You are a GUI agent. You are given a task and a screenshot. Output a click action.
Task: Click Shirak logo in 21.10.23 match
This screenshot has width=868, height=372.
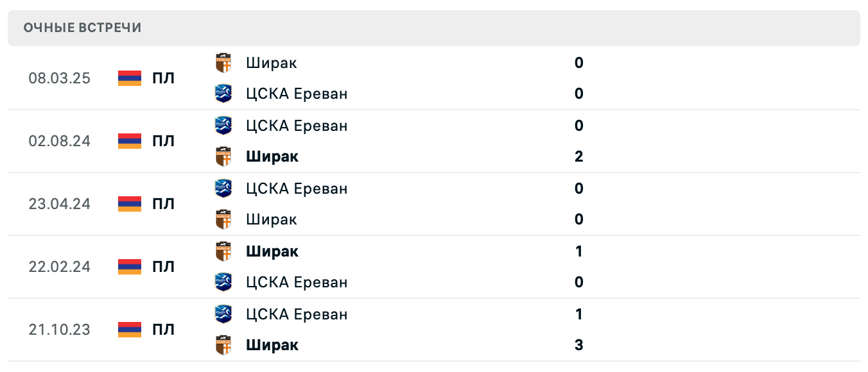223,345
